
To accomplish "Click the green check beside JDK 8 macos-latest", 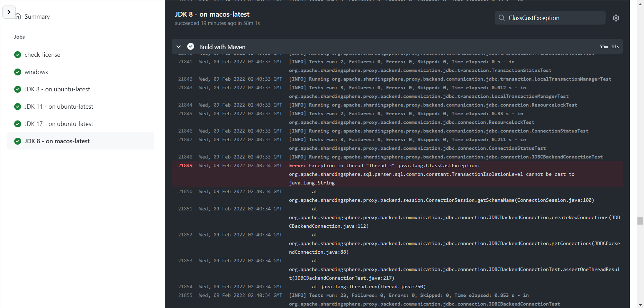I will click(x=18, y=141).
